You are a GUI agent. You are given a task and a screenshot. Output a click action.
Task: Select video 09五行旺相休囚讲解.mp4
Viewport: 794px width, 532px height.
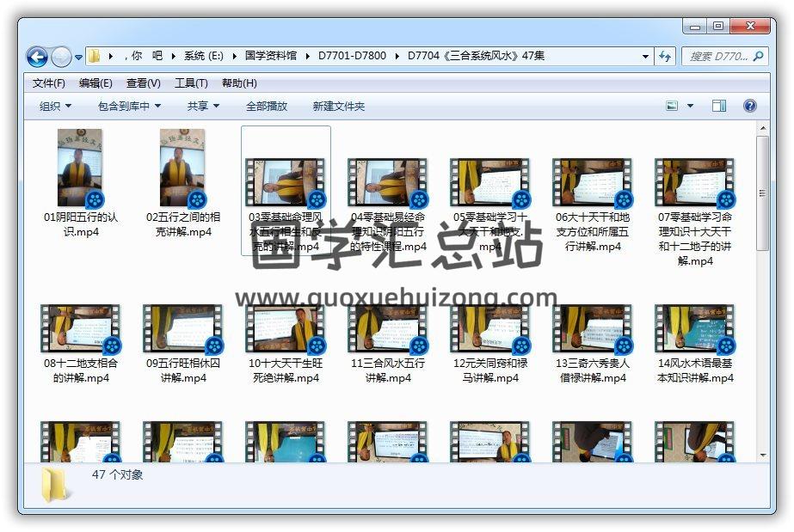183,344
